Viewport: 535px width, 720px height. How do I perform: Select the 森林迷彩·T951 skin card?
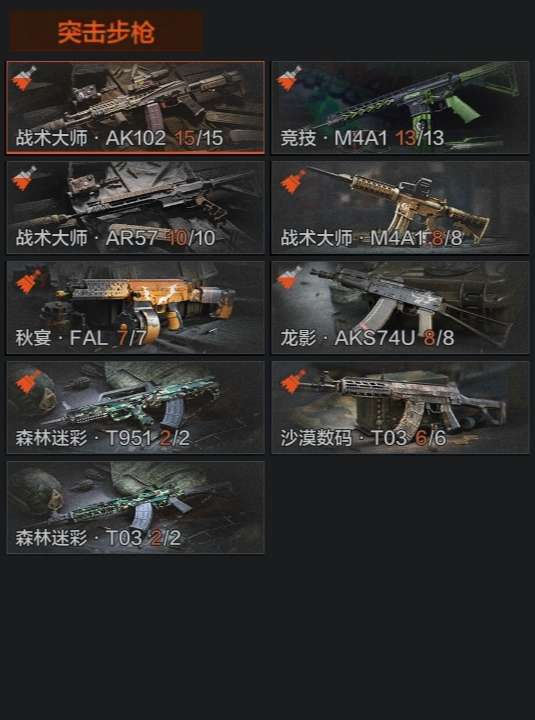135,407
